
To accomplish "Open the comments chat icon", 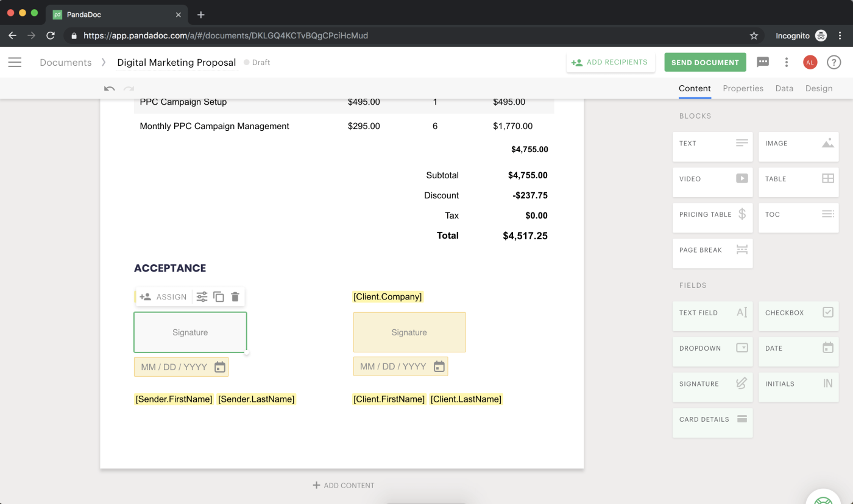I will 763,62.
